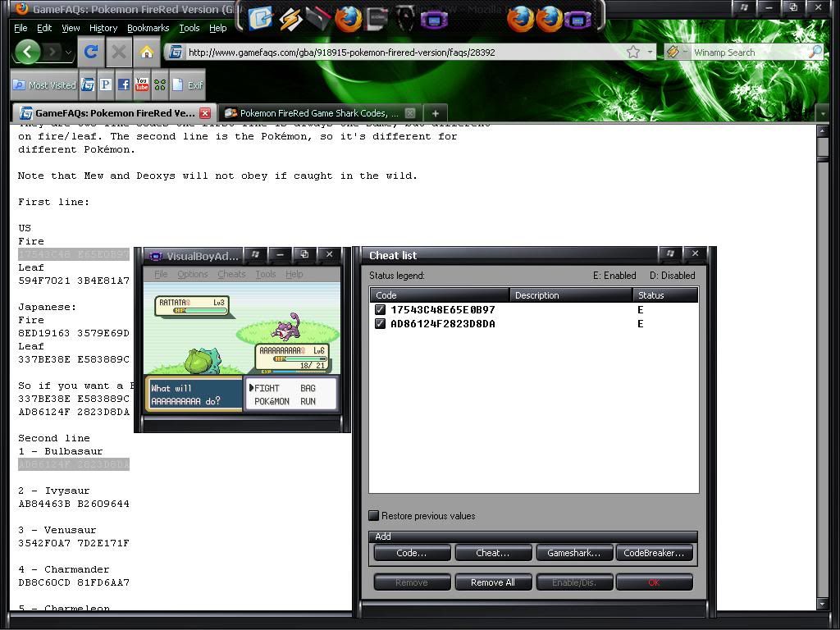Enable Restore previous values checkbox
This screenshot has height=630, width=840.
374,516
